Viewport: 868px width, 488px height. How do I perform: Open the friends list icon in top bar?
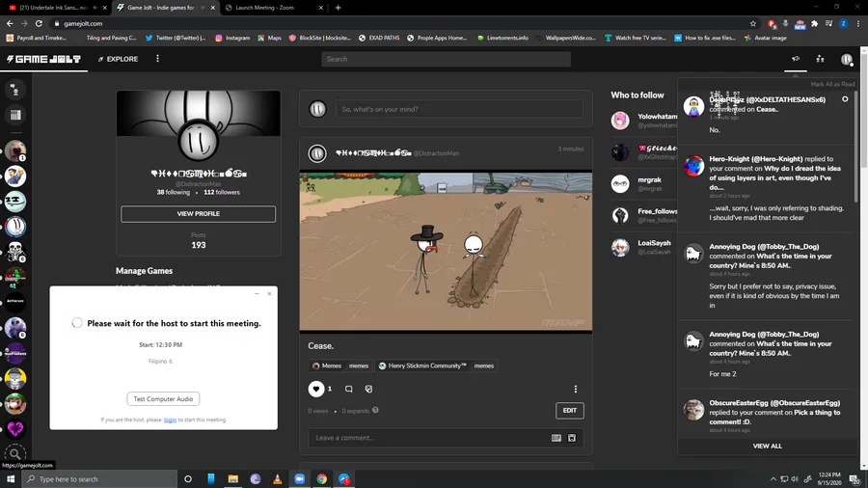point(821,59)
